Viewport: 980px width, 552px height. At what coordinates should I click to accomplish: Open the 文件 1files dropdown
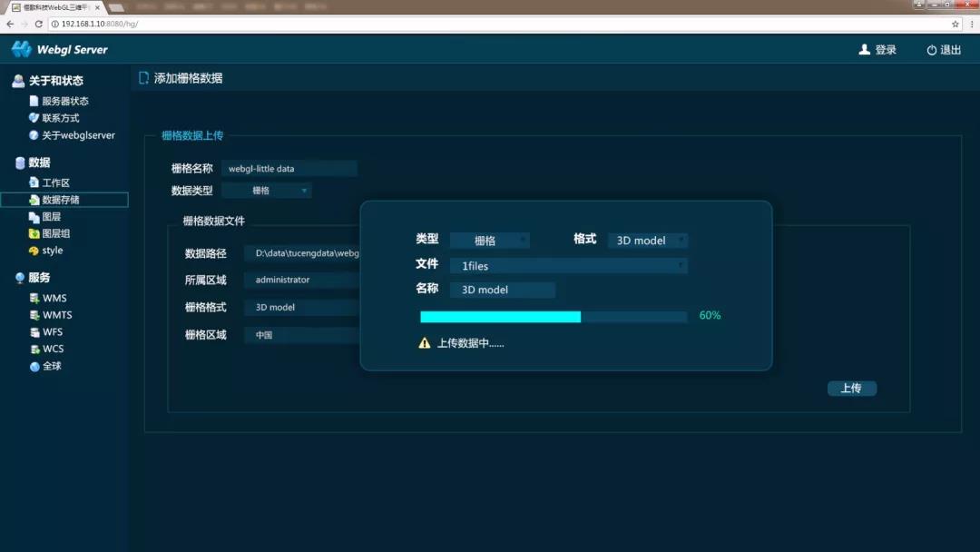pyautogui.click(x=568, y=266)
